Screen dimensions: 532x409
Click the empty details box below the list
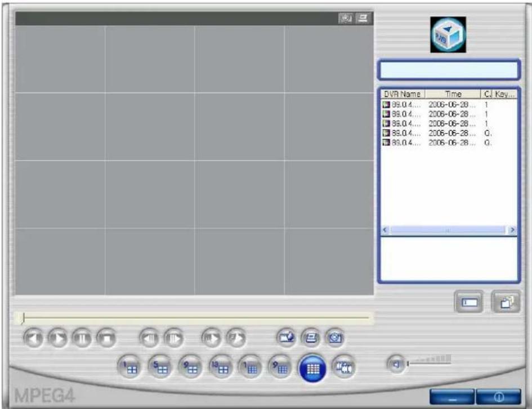[x=449, y=259]
